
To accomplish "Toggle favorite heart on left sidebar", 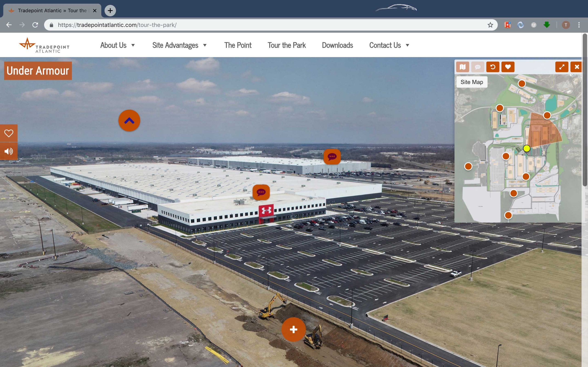I will pyautogui.click(x=8, y=133).
